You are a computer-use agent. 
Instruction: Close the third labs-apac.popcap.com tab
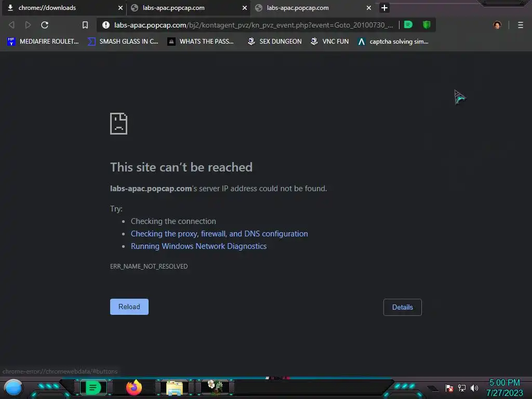pos(369,8)
